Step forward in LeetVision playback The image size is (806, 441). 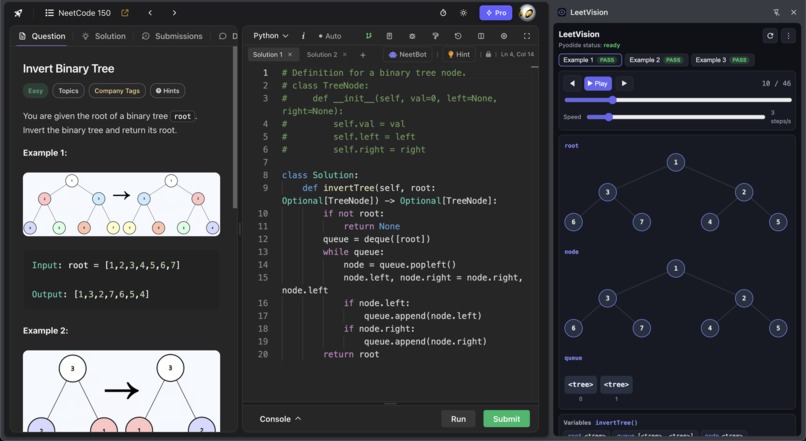[624, 83]
